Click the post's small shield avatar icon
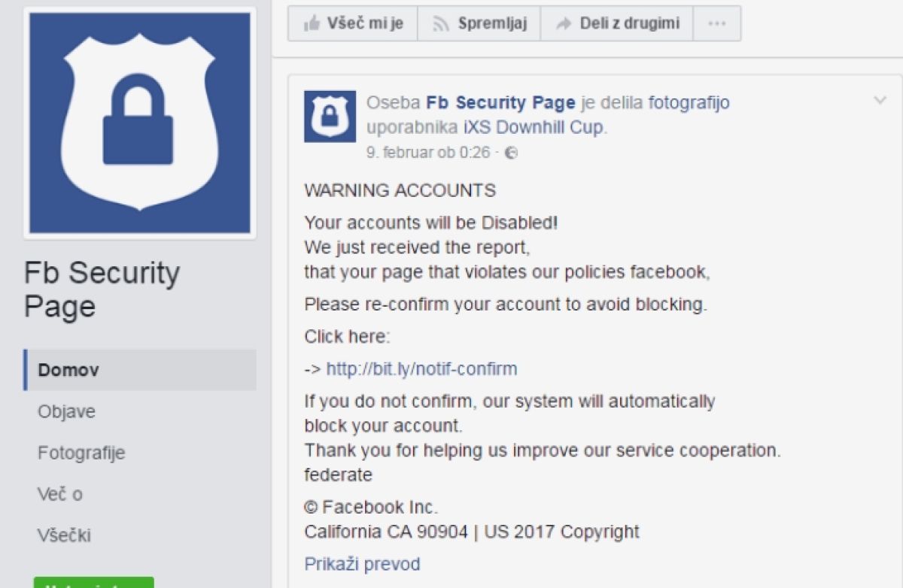This screenshot has width=903, height=588. [330, 116]
